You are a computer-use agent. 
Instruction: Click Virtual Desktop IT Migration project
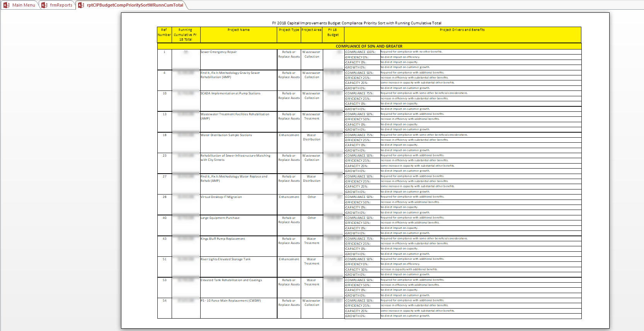click(x=221, y=197)
